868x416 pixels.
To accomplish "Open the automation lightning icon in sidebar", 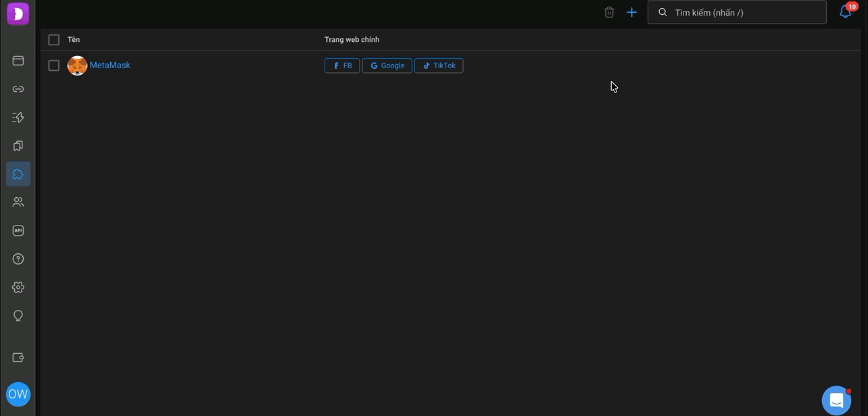I will click(18, 118).
